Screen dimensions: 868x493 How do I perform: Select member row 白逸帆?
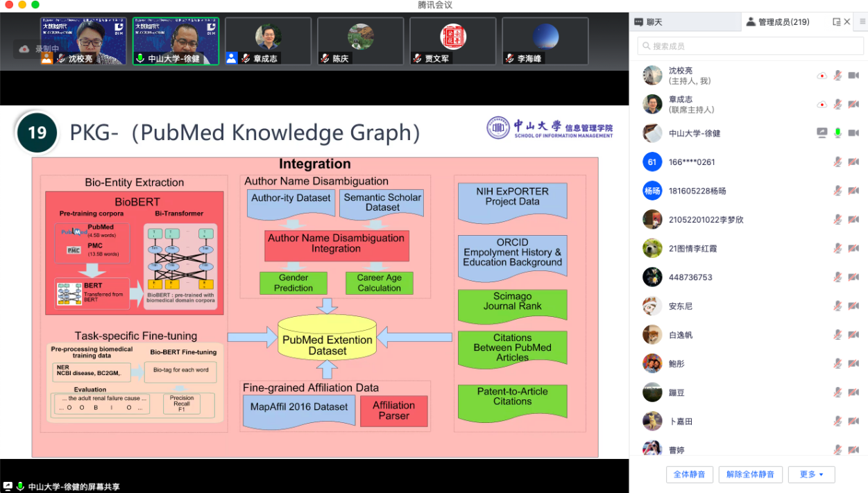coord(748,335)
